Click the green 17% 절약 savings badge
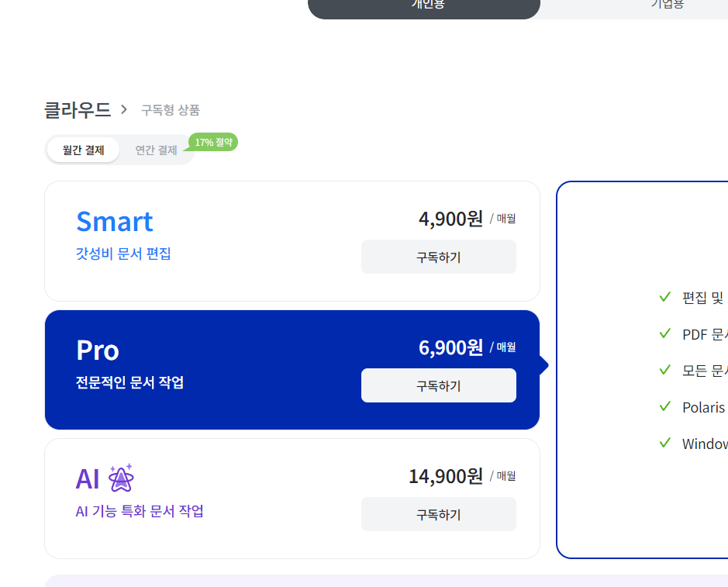 click(x=212, y=142)
